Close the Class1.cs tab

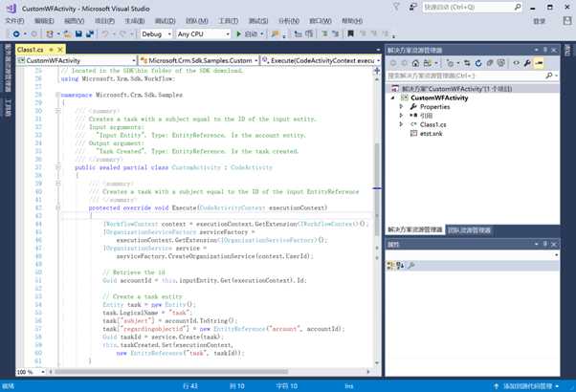60,49
